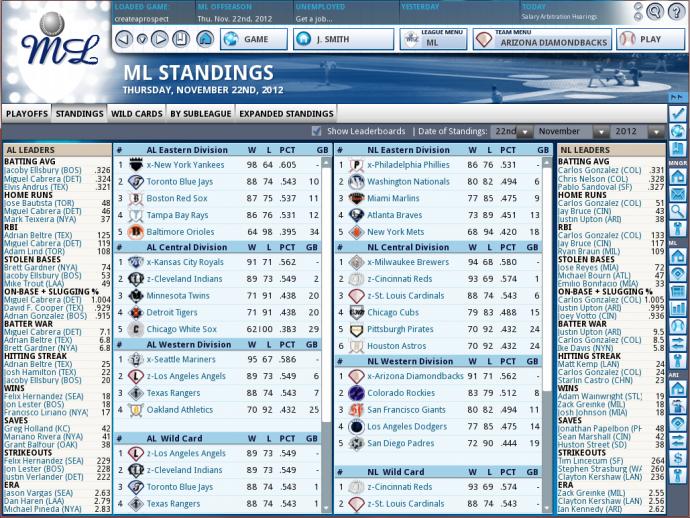Screen dimensions: 690x518
Task: Click the AL standings scrollbar thumb
Action: tap(326, 295)
